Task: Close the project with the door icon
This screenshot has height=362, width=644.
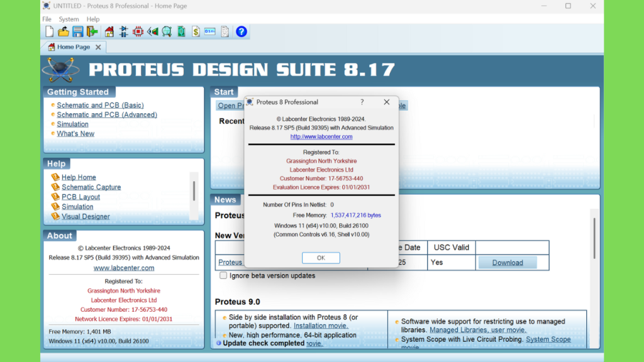Action: tap(92, 31)
